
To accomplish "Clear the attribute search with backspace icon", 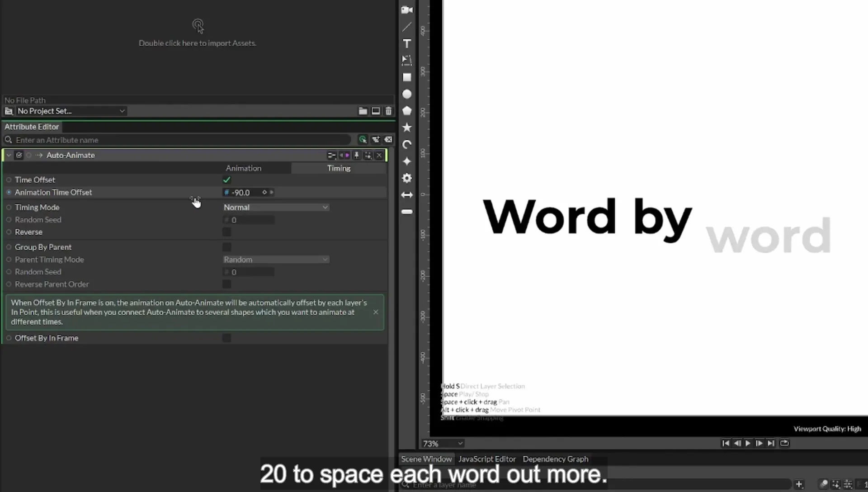I will click(x=388, y=140).
